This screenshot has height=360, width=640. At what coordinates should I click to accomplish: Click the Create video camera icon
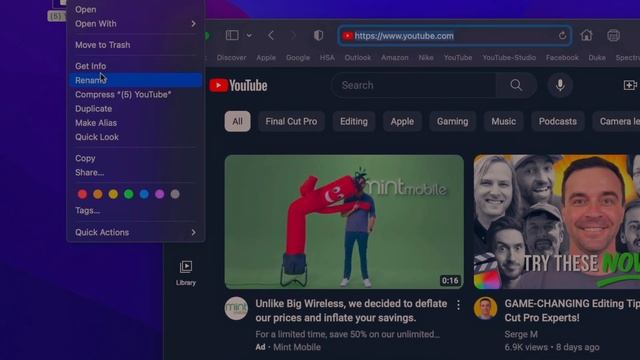pos(630,85)
